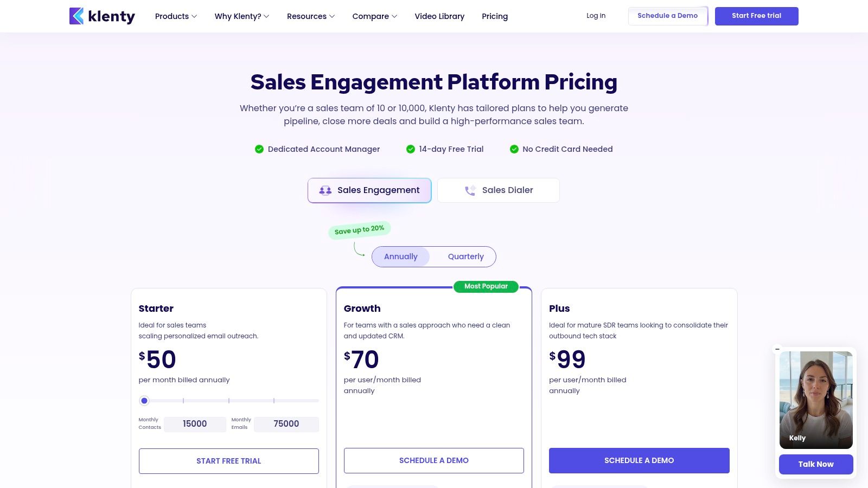Click START FREE TRIAL in Starter plan
The image size is (868, 488).
[x=229, y=461]
